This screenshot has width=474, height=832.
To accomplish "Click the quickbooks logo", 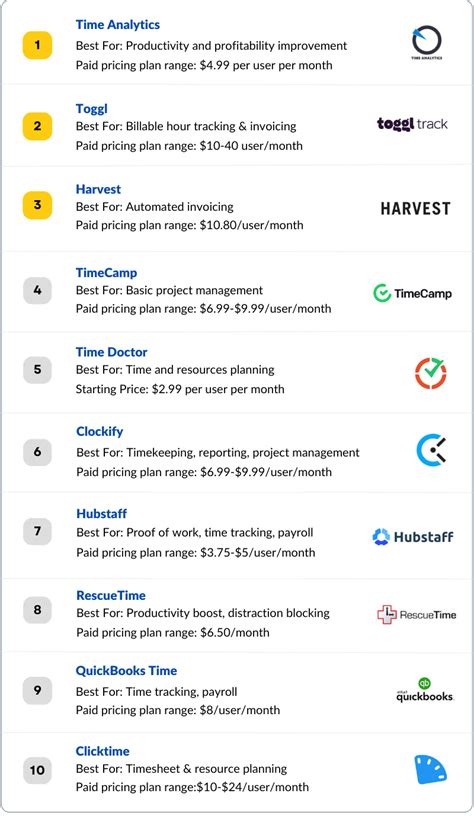I will pos(425,690).
